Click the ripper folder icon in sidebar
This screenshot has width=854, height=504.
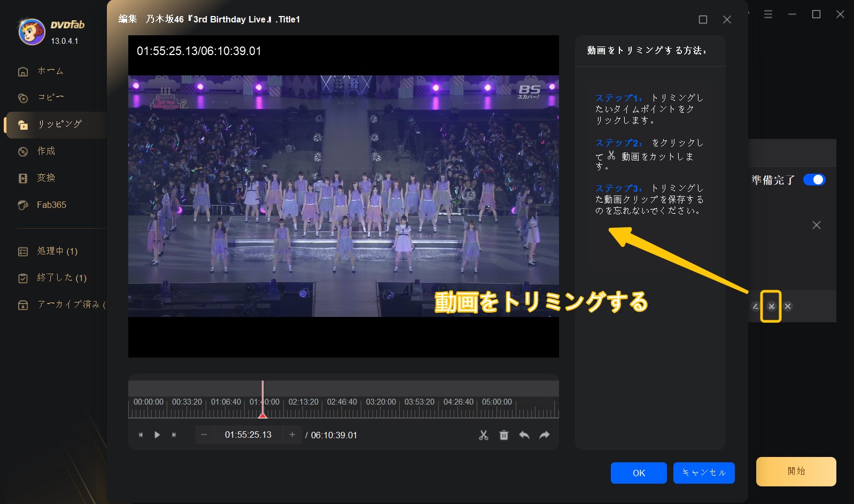tap(23, 125)
